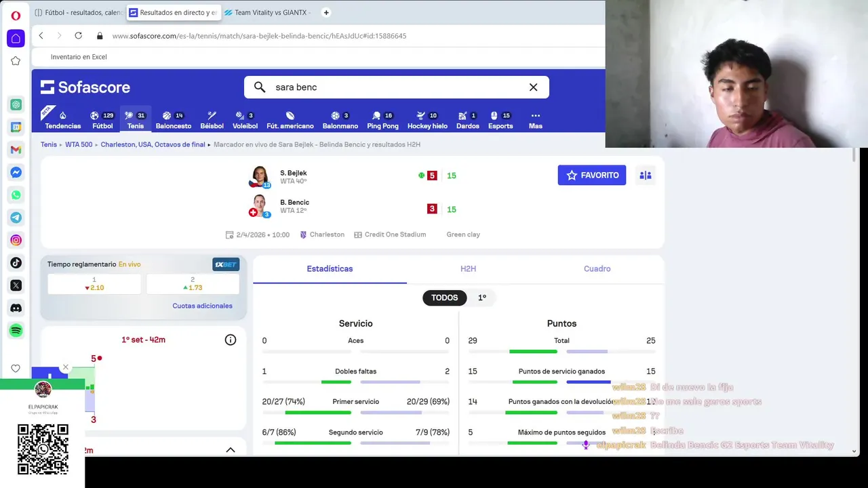Select the Esports category
Image resolution: width=868 pixels, height=488 pixels.
click(x=500, y=120)
